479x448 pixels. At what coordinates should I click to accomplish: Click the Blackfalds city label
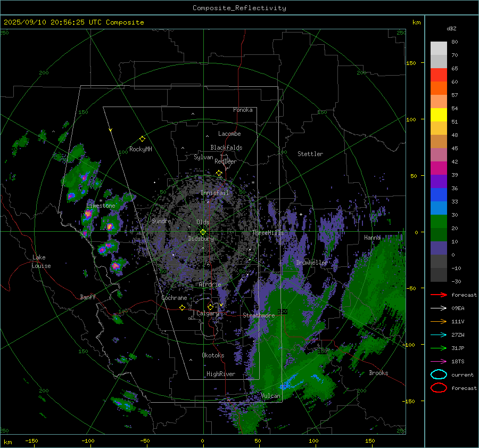coord(226,148)
